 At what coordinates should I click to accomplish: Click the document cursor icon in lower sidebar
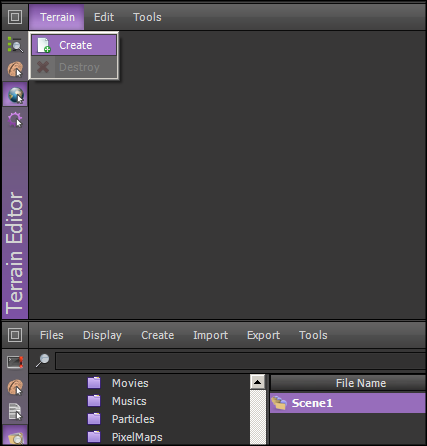(15, 411)
